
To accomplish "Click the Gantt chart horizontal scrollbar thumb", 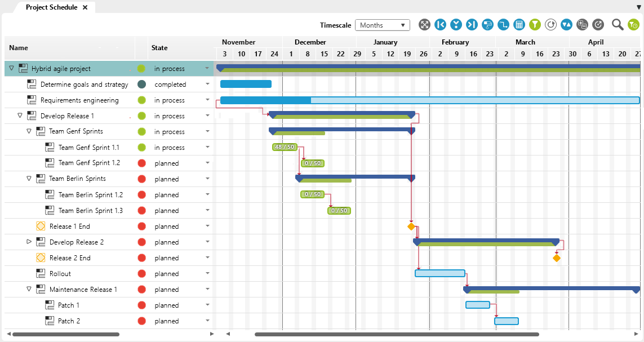I will coord(397,334).
